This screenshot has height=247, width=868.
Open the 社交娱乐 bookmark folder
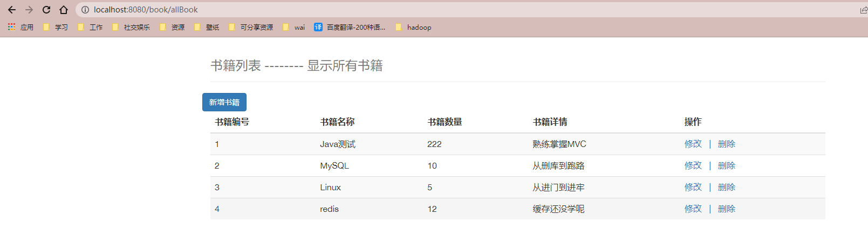coord(131,27)
